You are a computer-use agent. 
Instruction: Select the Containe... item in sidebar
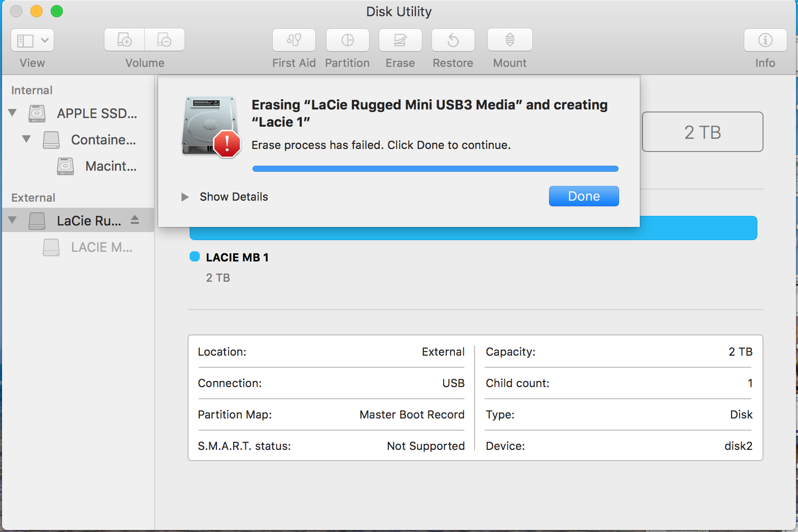tap(77, 140)
